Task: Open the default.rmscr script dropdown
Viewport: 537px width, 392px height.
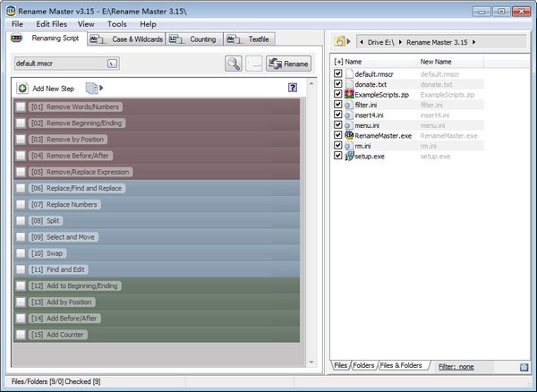Action: click(112, 64)
